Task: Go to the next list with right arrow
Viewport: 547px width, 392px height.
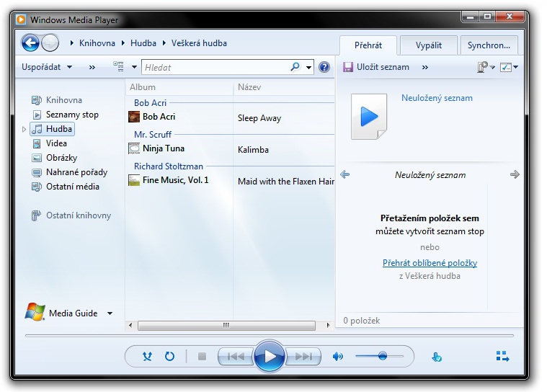Action: tap(515, 174)
